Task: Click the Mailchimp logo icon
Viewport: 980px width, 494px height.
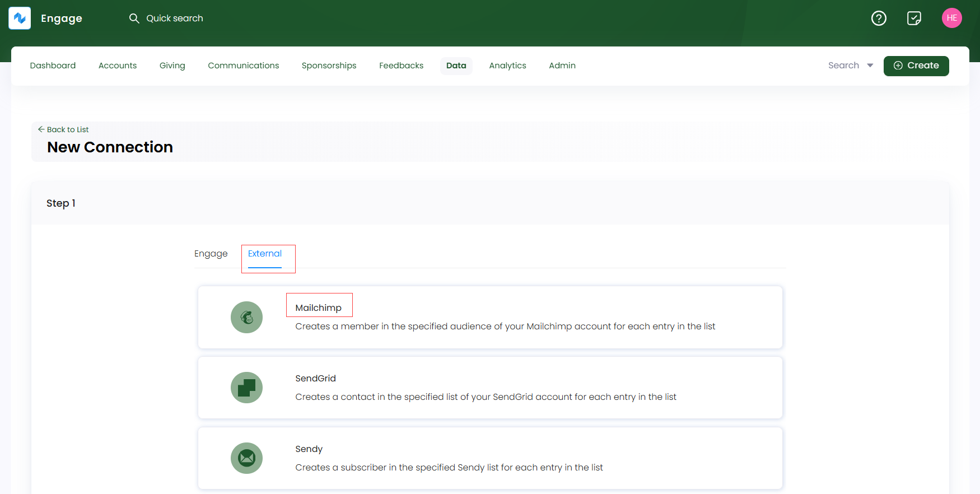Action: 246,317
